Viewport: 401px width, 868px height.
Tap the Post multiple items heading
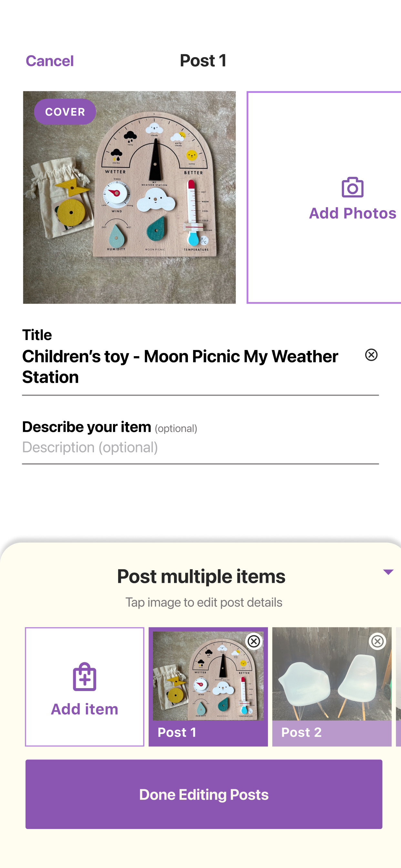(x=201, y=576)
